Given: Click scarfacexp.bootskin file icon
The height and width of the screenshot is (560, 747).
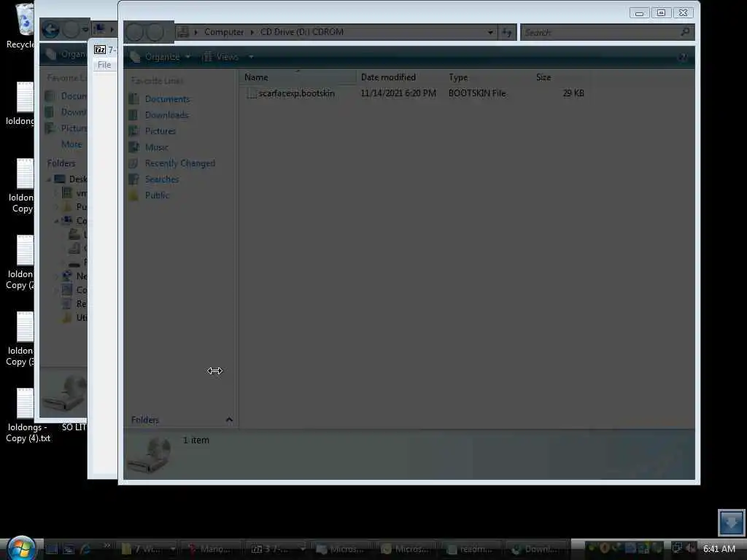Looking at the screenshot, I should click(x=251, y=93).
